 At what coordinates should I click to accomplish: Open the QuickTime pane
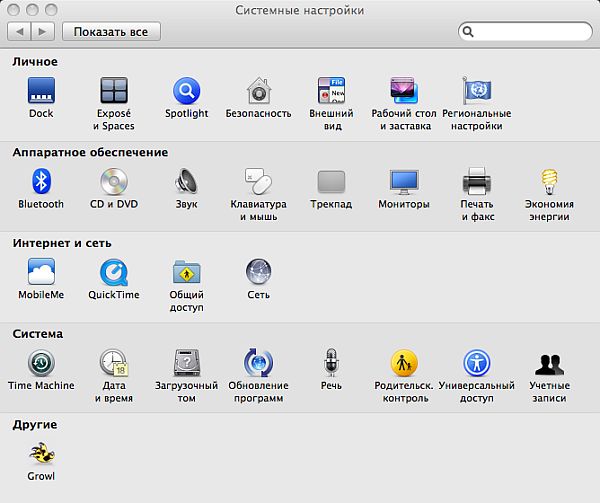tap(114, 272)
